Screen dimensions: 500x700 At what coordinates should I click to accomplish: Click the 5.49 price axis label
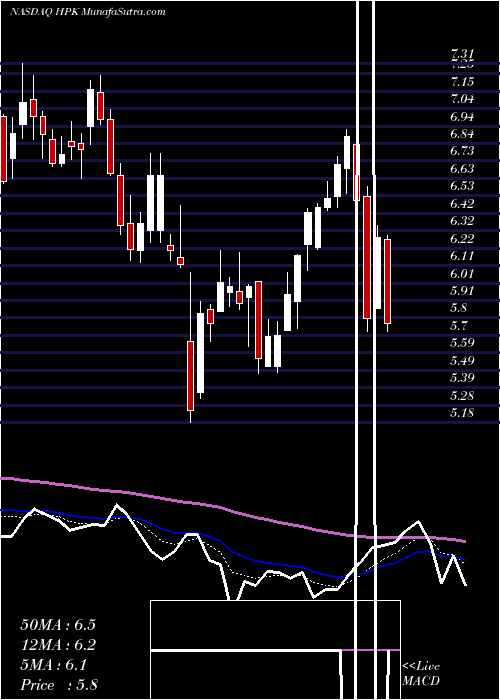pyautogui.click(x=462, y=361)
